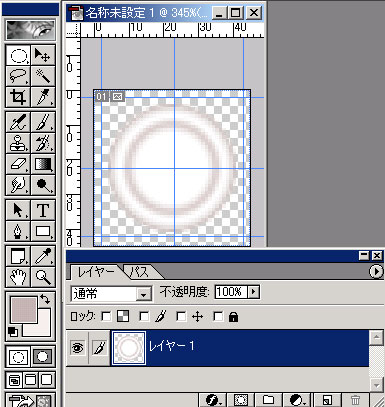Click Layers panel scrollbar up arrow
The image size is (385, 407).
376,337
